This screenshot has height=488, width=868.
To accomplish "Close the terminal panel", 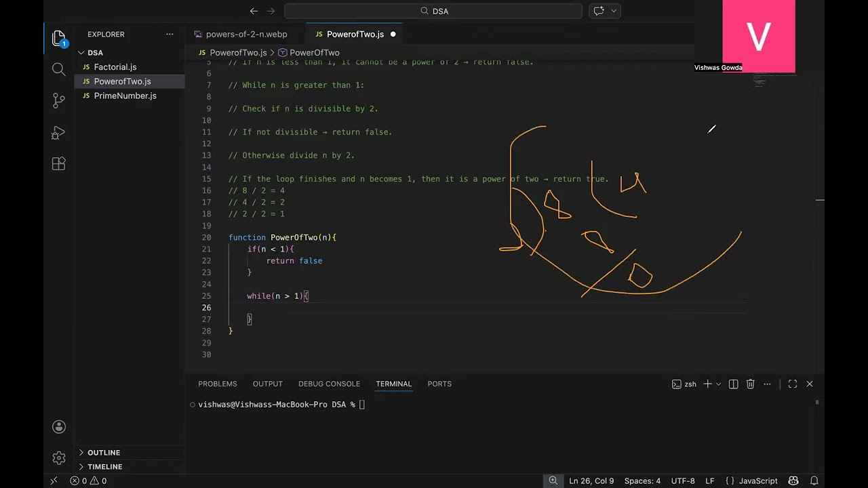I will [809, 384].
